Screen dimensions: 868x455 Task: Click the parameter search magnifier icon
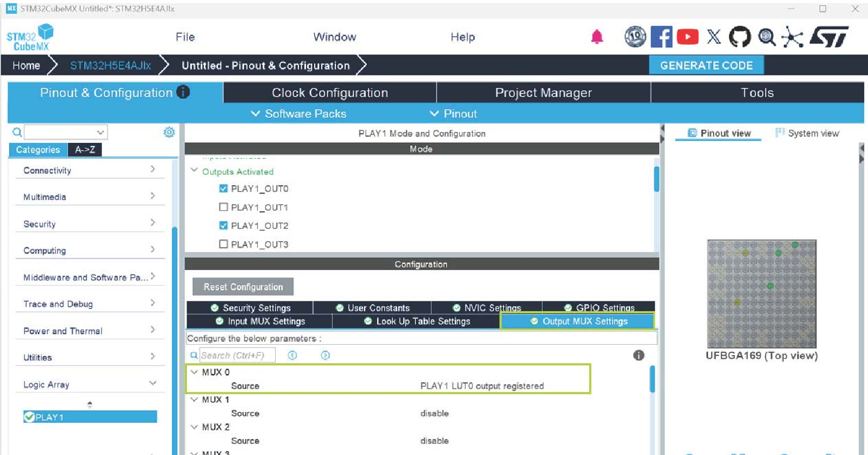click(193, 355)
